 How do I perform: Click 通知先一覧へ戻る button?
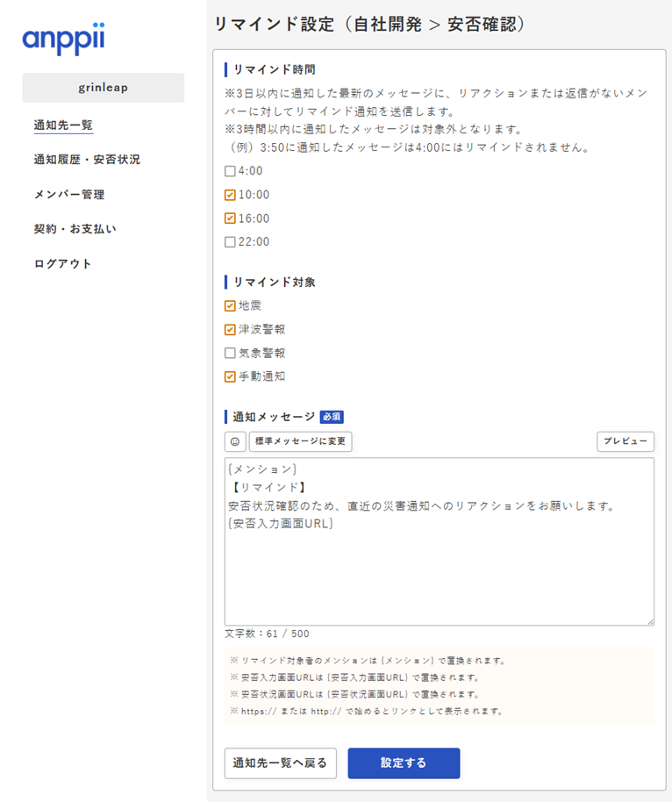(281, 763)
